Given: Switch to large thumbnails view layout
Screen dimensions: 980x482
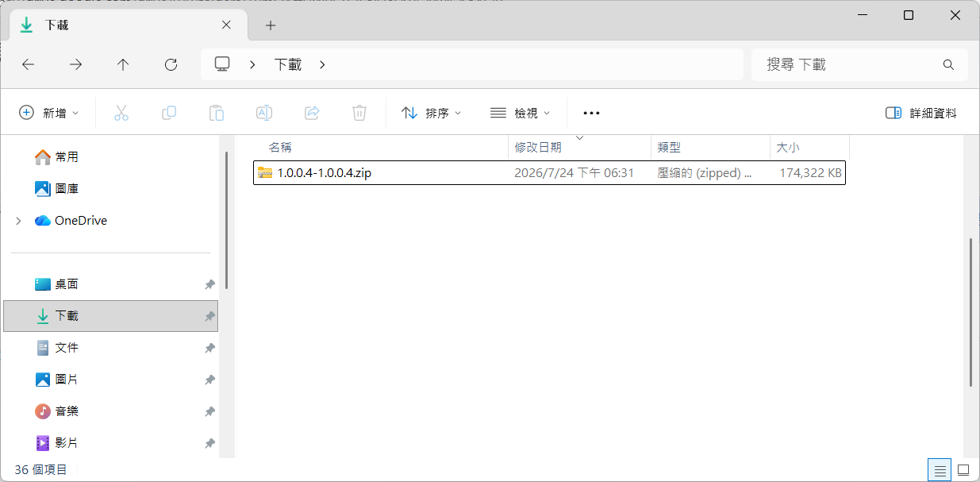Looking at the screenshot, I should click(963, 470).
